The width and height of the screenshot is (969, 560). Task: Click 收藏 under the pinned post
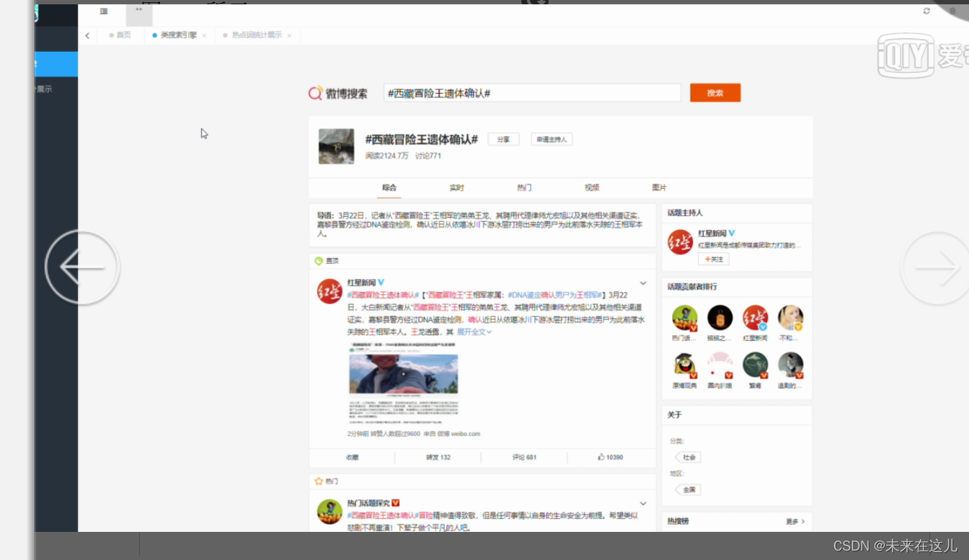(x=352, y=457)
